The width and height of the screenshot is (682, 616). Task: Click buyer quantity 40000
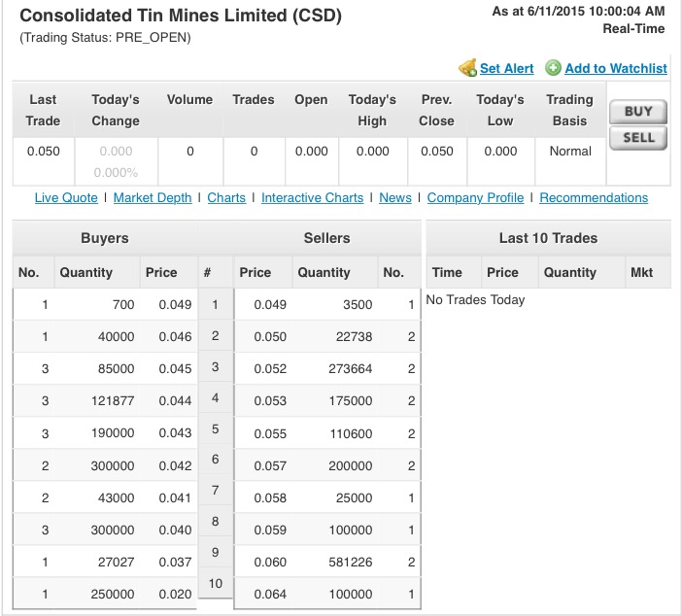click(116, 337)
